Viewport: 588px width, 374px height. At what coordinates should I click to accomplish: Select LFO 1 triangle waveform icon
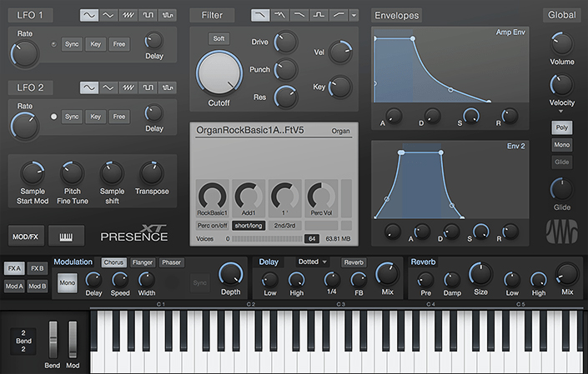coord(108,15)
